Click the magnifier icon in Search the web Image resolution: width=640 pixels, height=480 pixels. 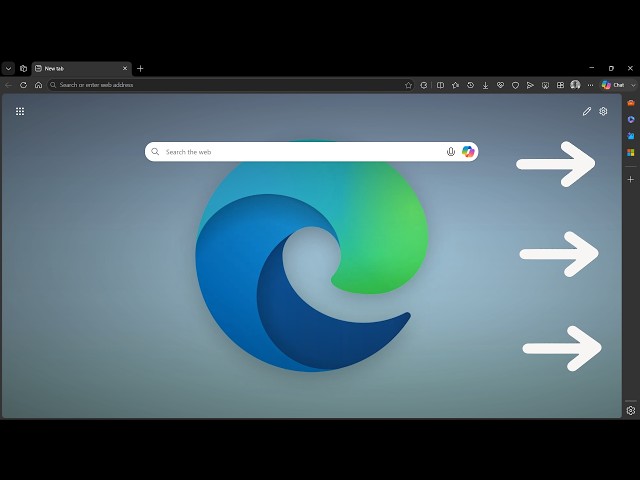pos(155,152)
